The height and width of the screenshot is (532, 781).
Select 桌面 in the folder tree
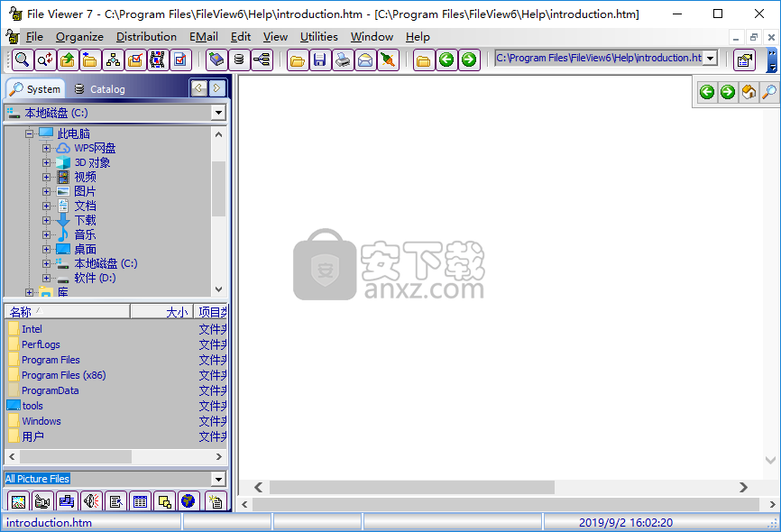coord(85,249)
